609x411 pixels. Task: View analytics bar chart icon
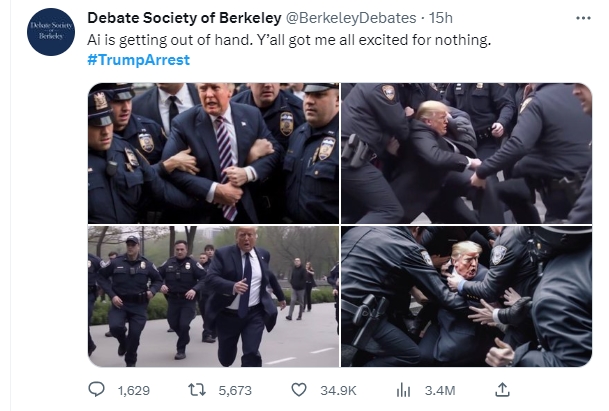[403, 390]
